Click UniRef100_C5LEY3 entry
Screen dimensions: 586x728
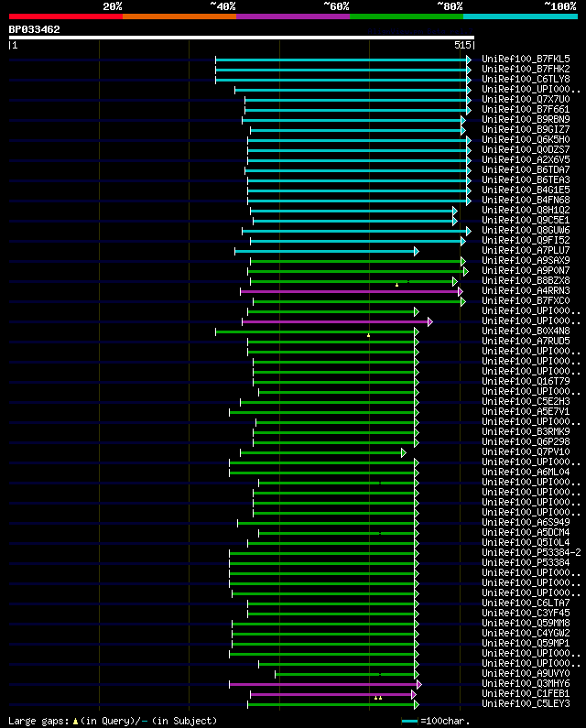coord(526,704)
